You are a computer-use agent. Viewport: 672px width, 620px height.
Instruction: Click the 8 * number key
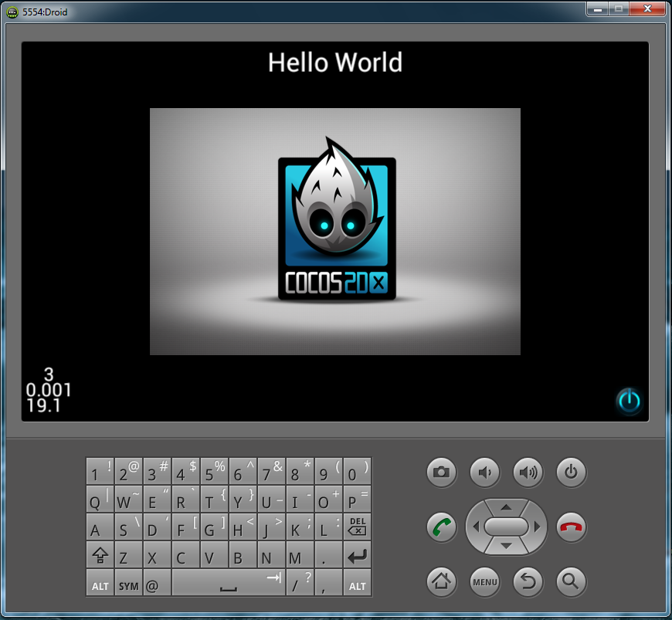point(300,470)
